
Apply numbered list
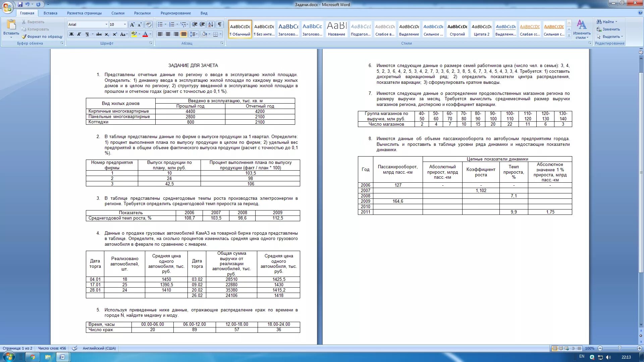tap(172, 24)
